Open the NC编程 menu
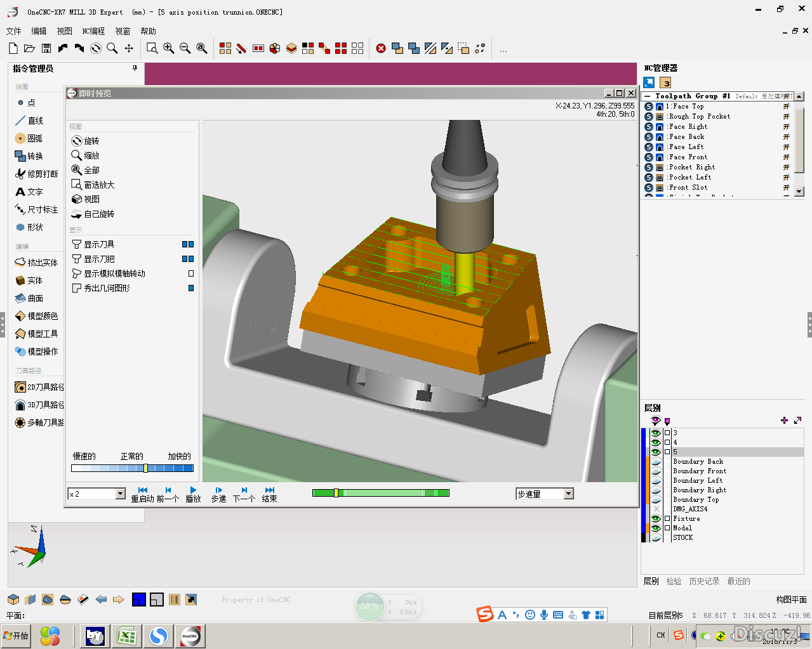The height and width of the screenshot is (649, 812). pyautogui.click(x=93, y=31)
